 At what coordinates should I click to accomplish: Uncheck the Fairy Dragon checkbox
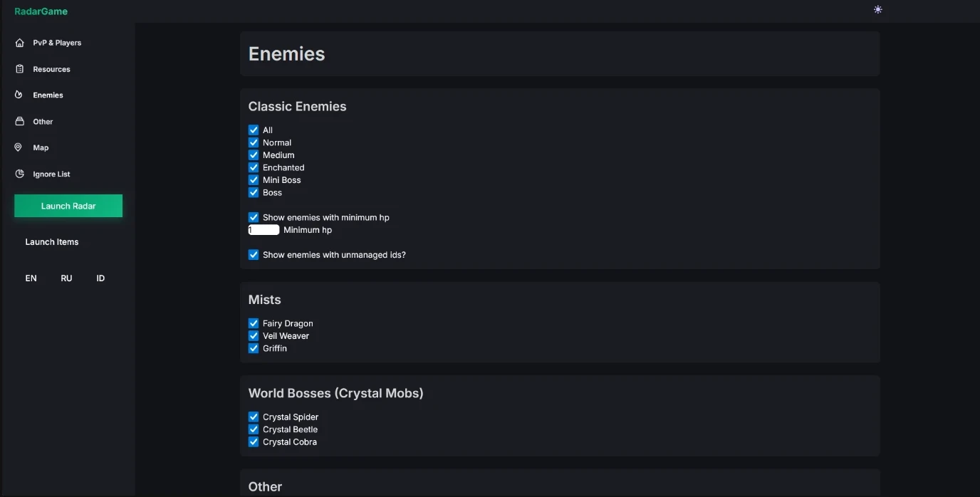click(x=254, y=323)
